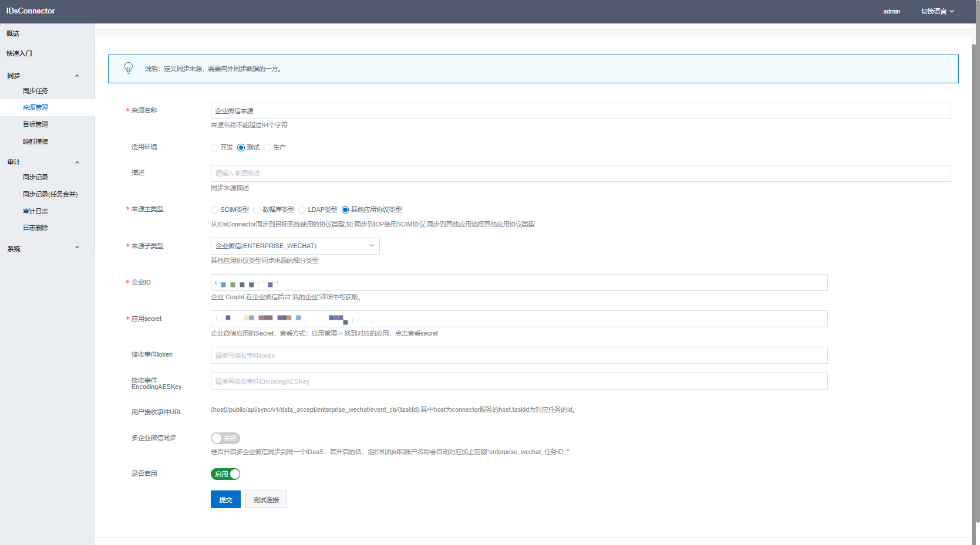Viewport: 980px width, 545px height.
Task: Click the 描述 description input field
Action: point(580,174)
